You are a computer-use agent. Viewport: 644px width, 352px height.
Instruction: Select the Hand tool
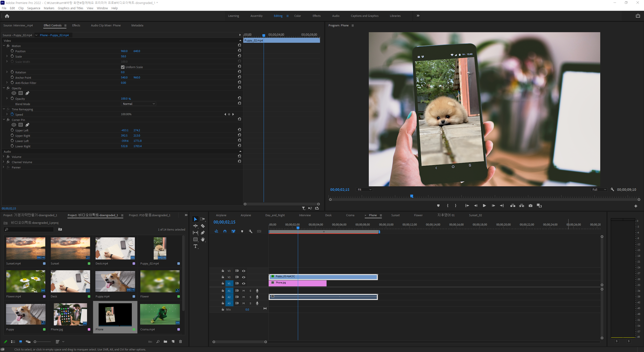coord(203,239)
